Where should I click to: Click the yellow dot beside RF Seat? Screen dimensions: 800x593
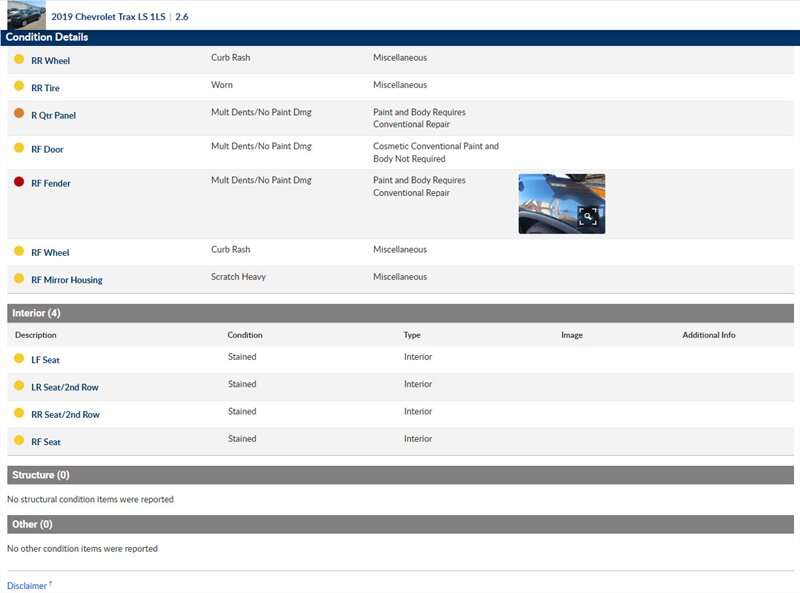[x=19, y=441]
